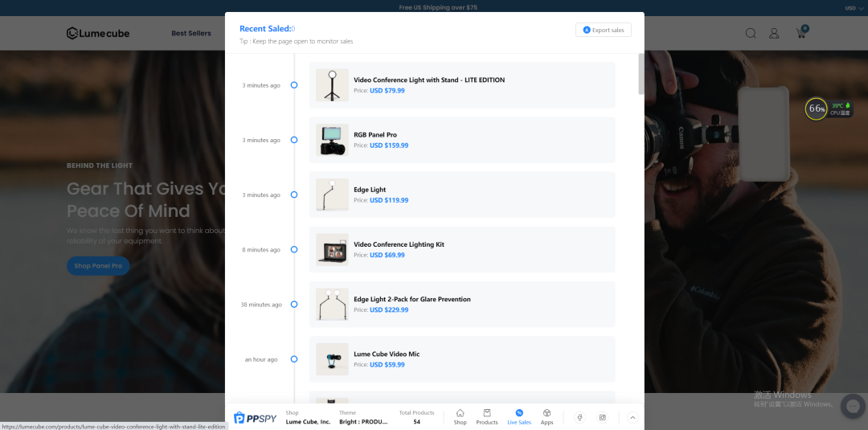Click timeline marker for Lume Cube Video Mic
868x430 pixels.
pyautogui.click(x=294, y=359)
